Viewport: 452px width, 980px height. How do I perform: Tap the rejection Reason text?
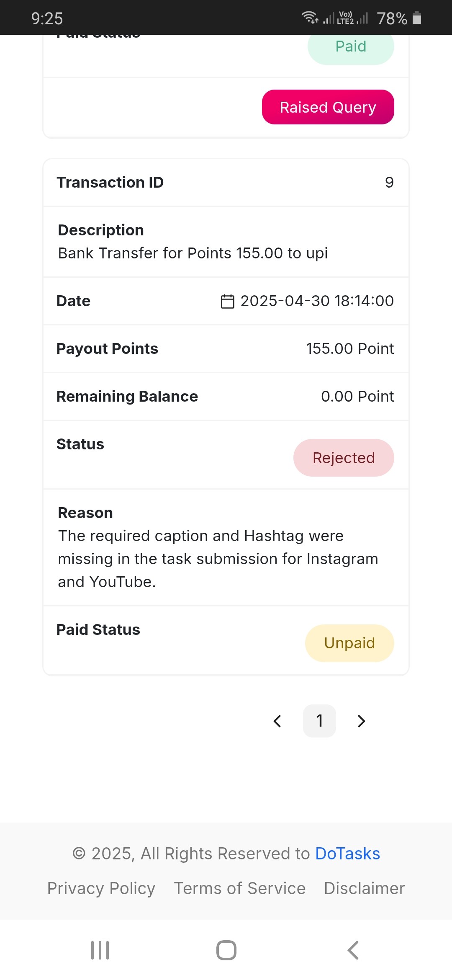pyautogui.click(x=218, y=559)
